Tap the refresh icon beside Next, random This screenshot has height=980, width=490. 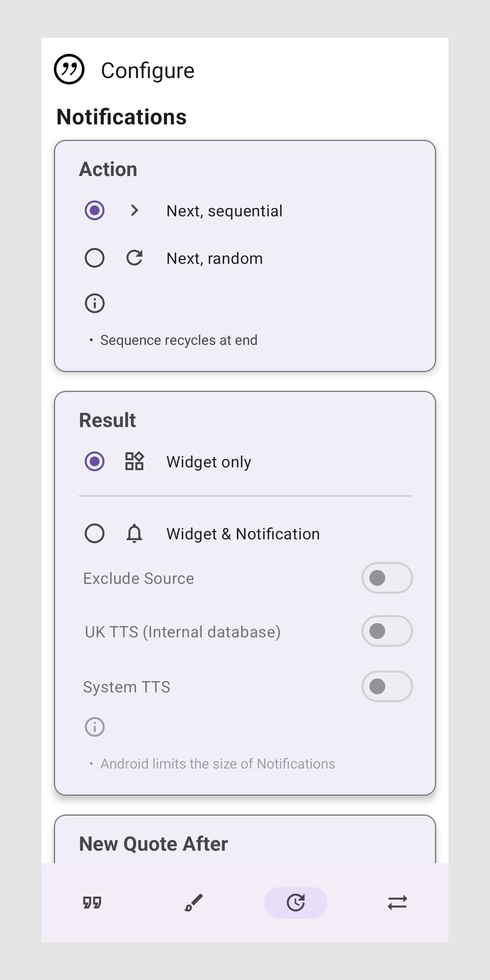tap(134, 258)
